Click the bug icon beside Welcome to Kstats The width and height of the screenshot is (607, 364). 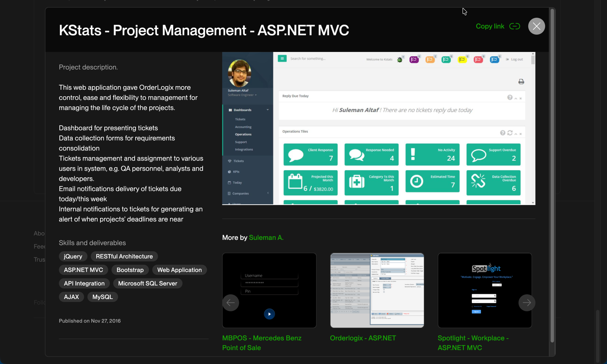coord(400,60)
